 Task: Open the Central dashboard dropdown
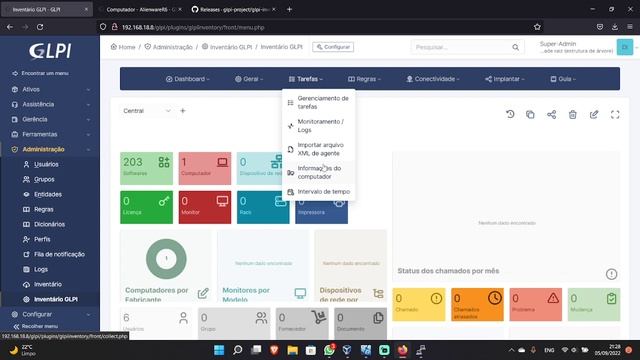147,111
